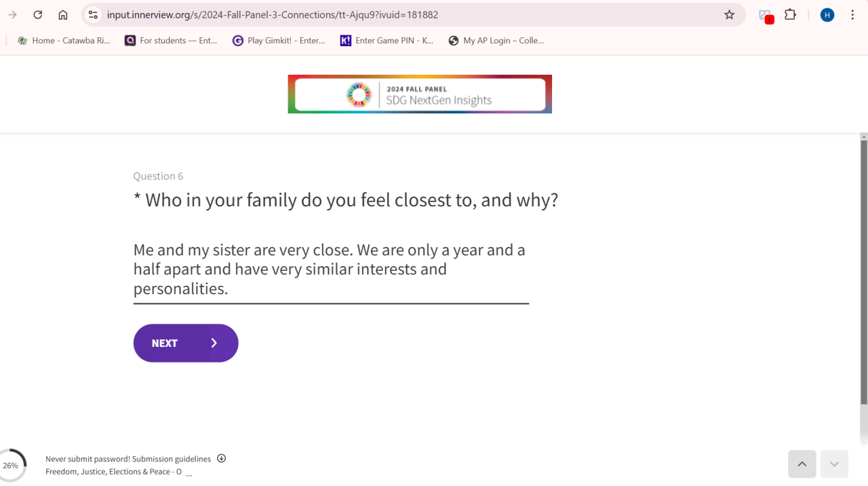Open Chrome's three-dot menu
Image resolution: width=868 pixels, height=486 pixels.
click(852, 15)
